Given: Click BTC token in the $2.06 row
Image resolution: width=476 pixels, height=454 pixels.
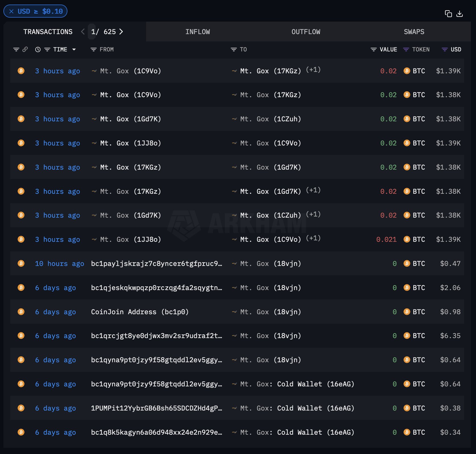Looking at the screenshot, I should click(414, 288).
